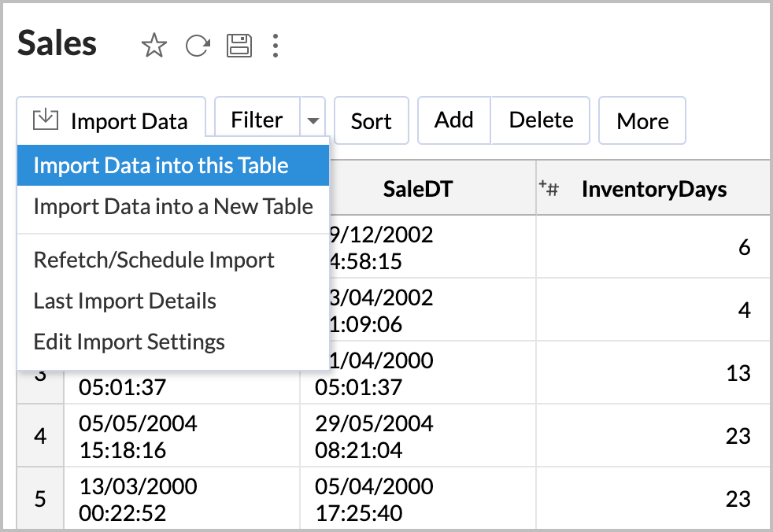The height and width of the screenshot is (532, 773).
Task: Open Refetch/Schedule Import
Action: [153, 260]
